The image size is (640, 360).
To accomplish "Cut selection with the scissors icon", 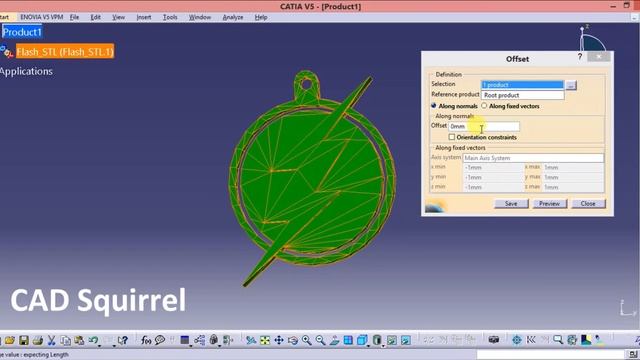I will [51, 340].
